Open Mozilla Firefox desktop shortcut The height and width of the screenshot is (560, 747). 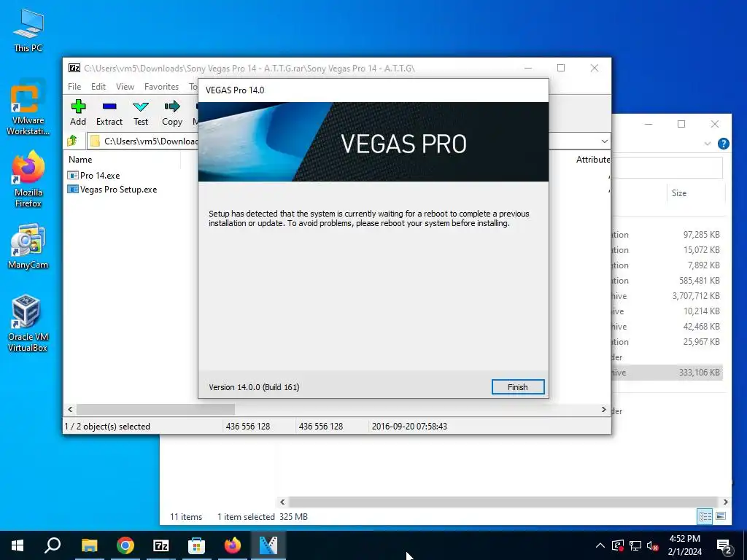[x=28, y=179]
